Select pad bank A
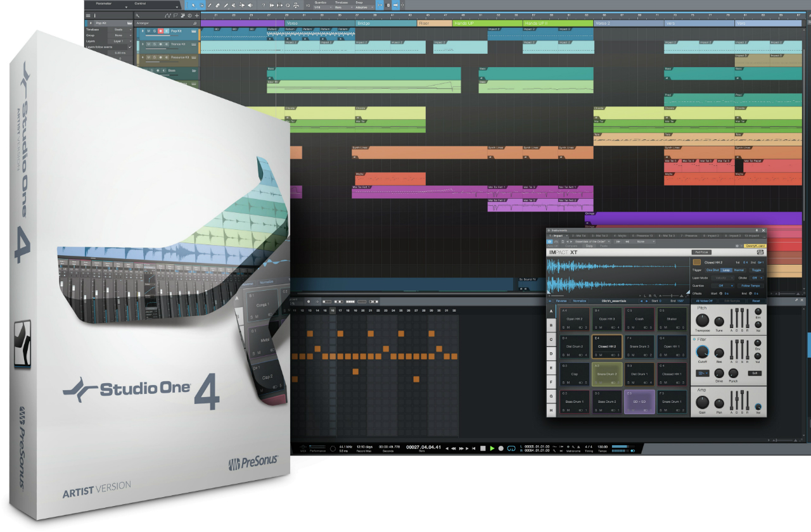 click(x=551, y=311)
